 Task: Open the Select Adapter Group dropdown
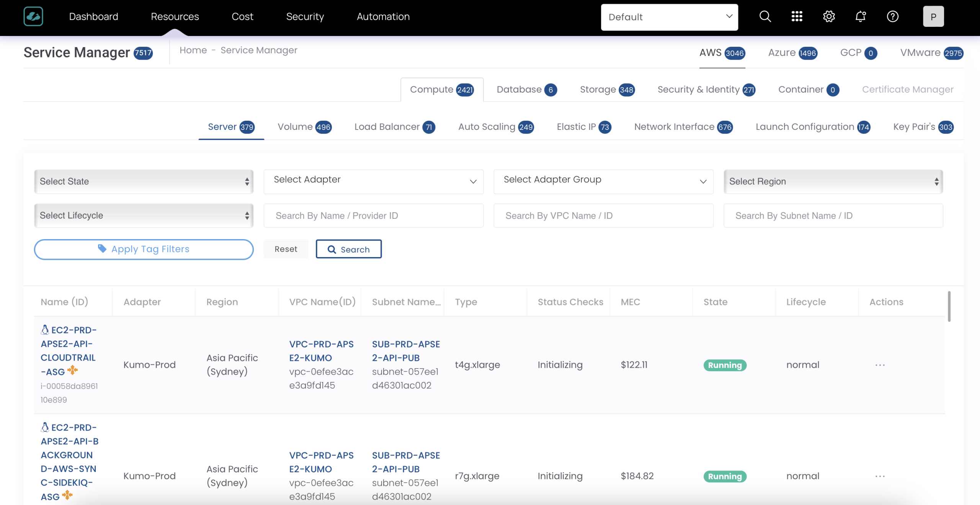point(603,182)
